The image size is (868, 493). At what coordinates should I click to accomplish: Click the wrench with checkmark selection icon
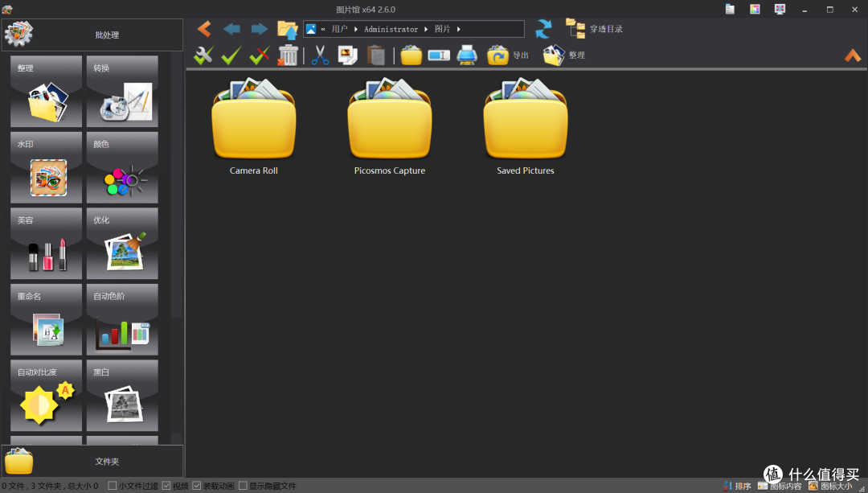[203, 55]
